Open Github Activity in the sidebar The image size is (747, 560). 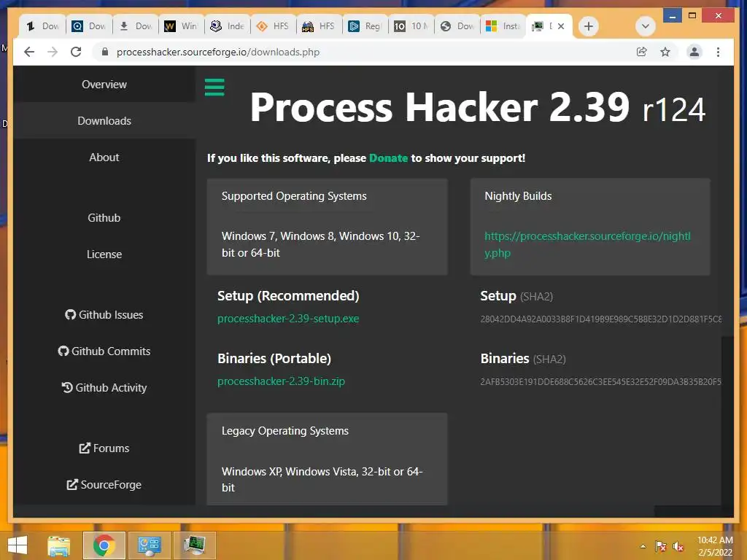104,388
